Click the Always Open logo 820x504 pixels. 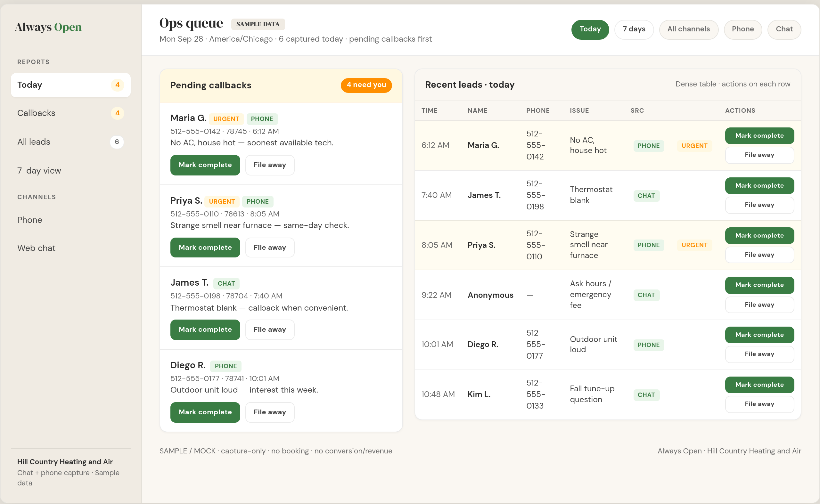[48, 27]
